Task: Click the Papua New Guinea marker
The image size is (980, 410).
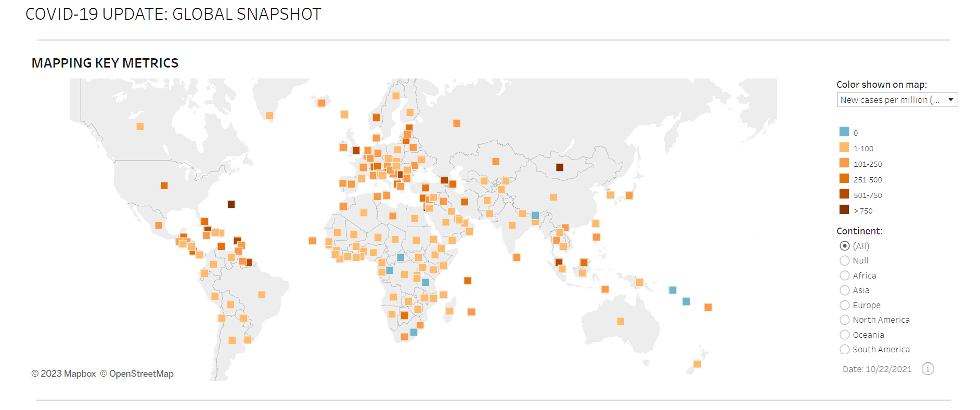Action: point(639,282)
